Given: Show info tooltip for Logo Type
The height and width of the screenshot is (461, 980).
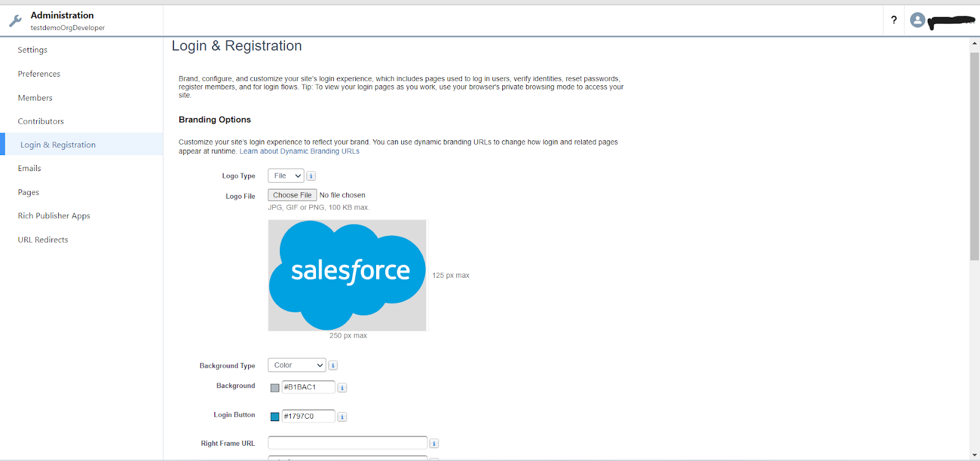Looking at the screenshot, I should [x=311, y=176].
